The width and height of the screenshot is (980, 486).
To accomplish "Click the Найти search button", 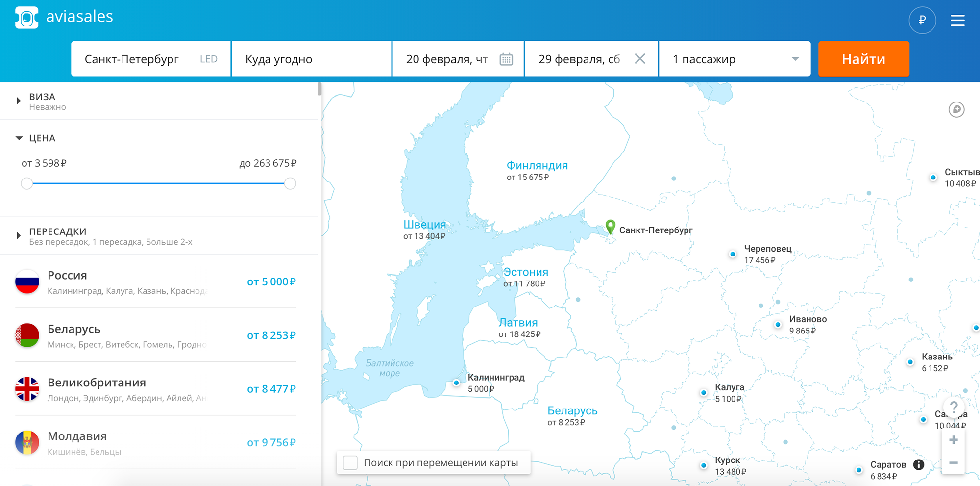I will (x=863, y=59).
